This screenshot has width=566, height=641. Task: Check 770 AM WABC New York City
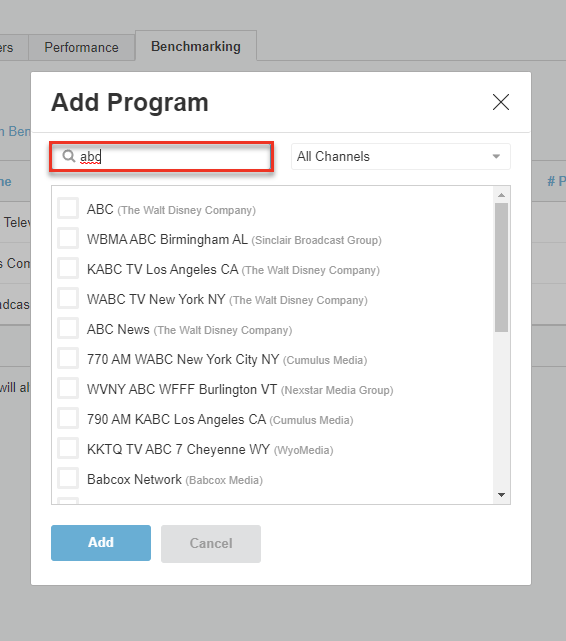[68, 358]
